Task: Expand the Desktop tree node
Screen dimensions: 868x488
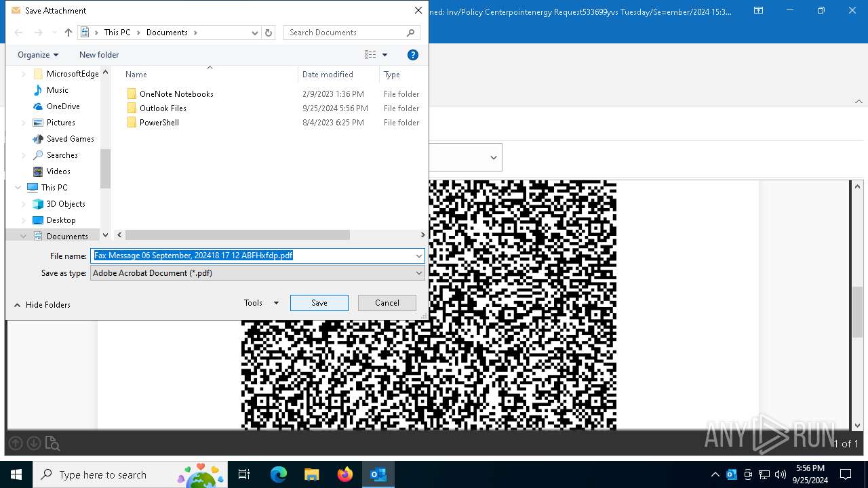Action: point(24,220)
